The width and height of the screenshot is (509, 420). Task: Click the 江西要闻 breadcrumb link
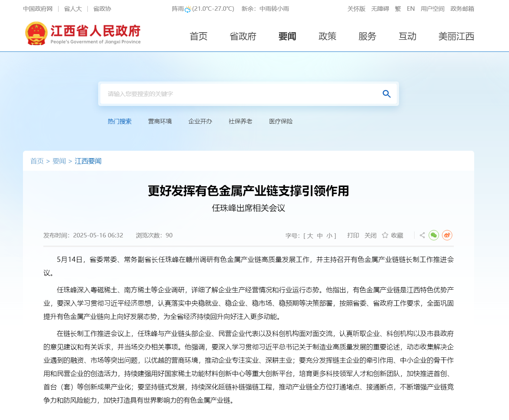tap(88, 161)
